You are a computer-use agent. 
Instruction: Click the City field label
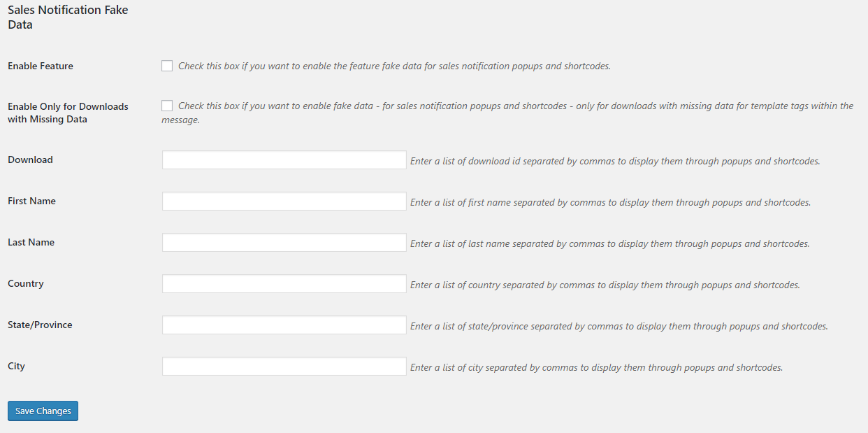pyautogui.click(x=16, y=366)
